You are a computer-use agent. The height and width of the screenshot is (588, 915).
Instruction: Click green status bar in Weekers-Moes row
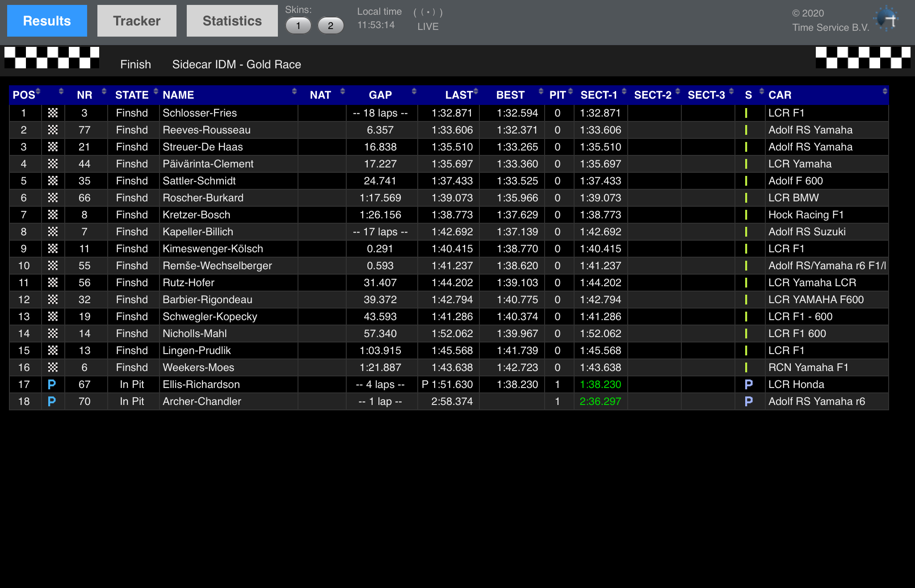pyautogui.click(x=746, y=367)
